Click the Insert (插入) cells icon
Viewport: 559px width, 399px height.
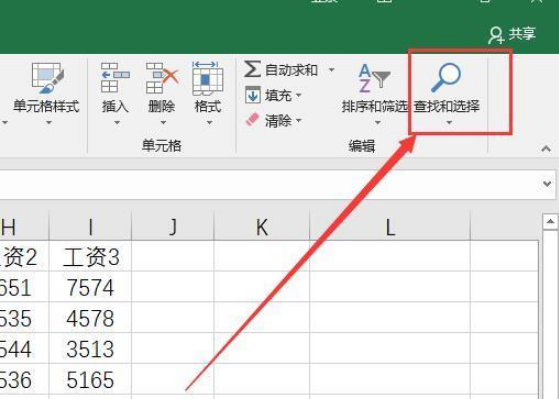(x=115, y=78)
